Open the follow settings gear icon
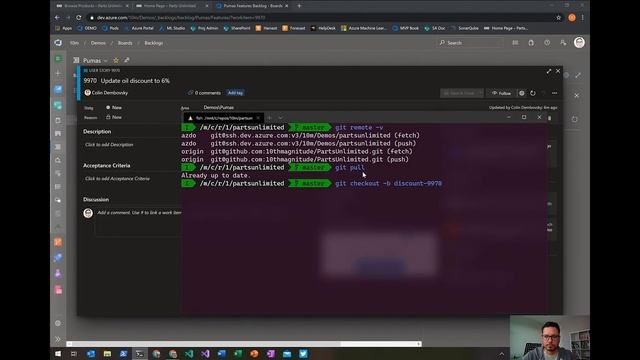Viewport: 640px width, 360px height. 522,93
